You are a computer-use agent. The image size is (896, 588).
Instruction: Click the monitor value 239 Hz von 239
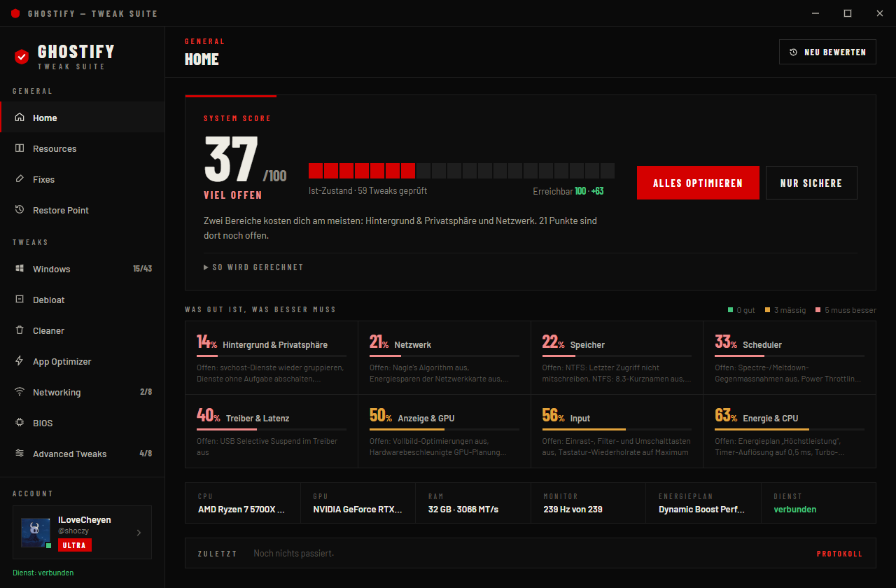[573, 510]
